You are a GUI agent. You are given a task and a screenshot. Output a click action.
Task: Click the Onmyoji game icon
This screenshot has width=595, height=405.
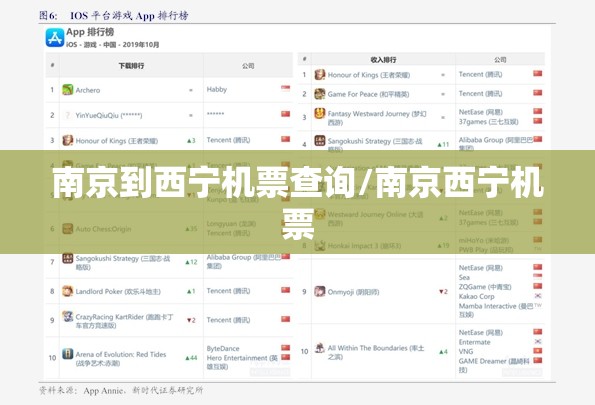[320, 292]
